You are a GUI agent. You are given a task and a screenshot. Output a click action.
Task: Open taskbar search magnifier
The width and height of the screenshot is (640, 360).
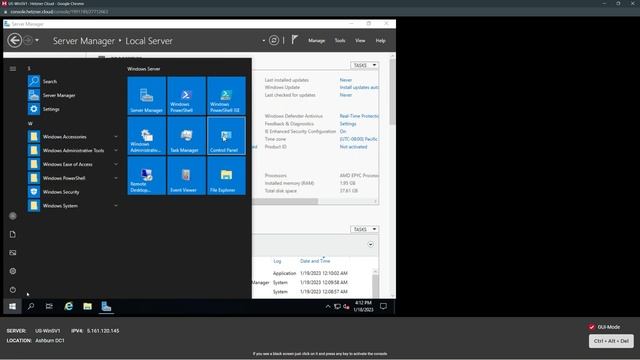pyautogui.click(x=31, y=306)
